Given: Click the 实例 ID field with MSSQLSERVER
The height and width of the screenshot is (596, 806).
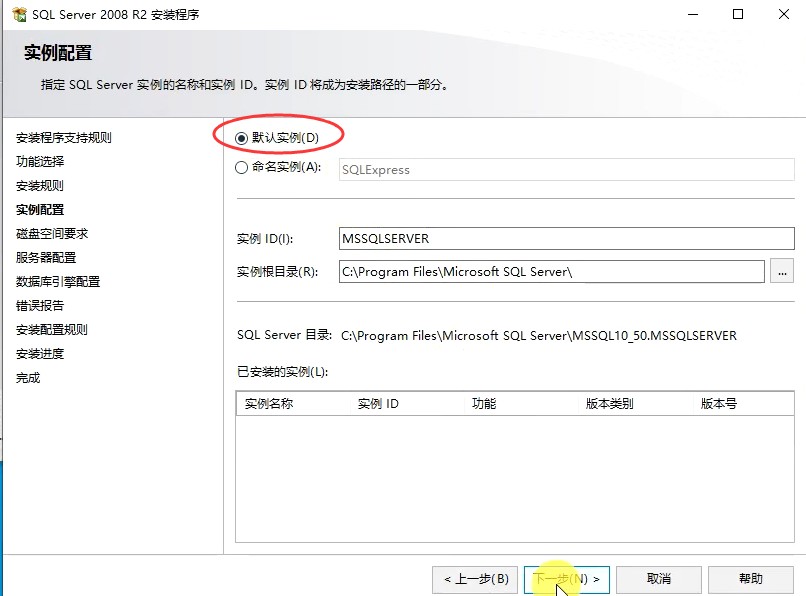Looking at the screenshot, I should pos(566,239).
